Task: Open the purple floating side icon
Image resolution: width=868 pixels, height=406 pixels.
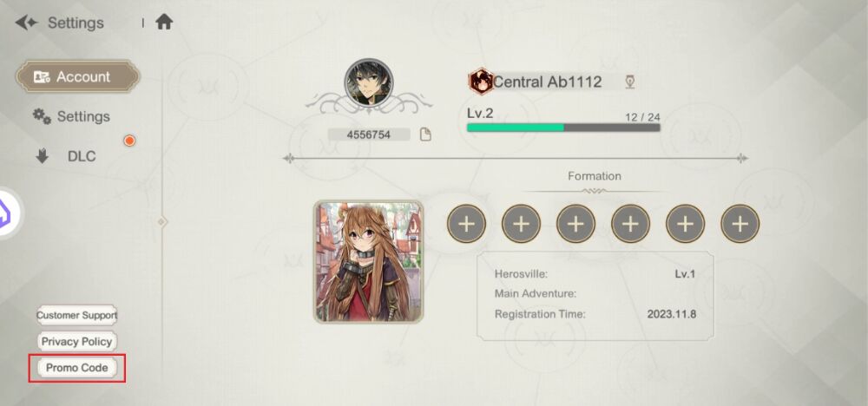Action: [10, 213]
